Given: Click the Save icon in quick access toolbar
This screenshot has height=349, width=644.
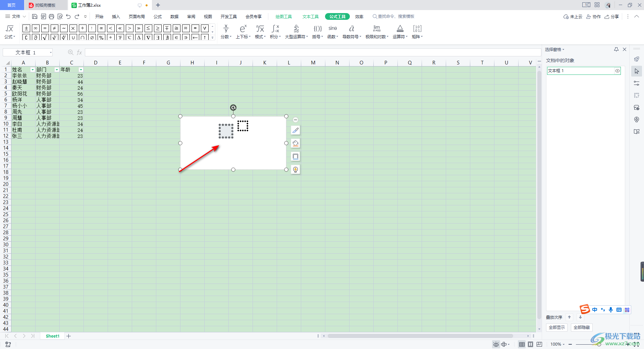Looking at the screenshot, I should pos(35,16).
